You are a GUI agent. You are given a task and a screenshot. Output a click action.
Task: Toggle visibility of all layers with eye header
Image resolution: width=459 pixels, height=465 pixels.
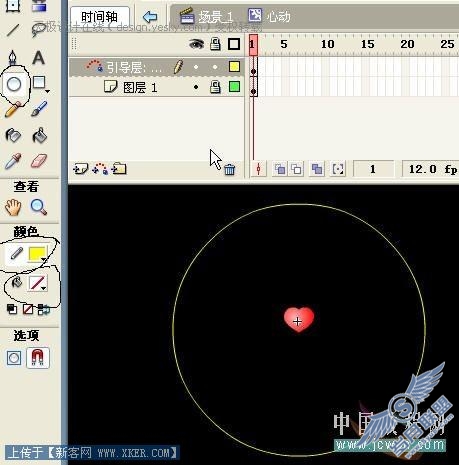point(197,44)
